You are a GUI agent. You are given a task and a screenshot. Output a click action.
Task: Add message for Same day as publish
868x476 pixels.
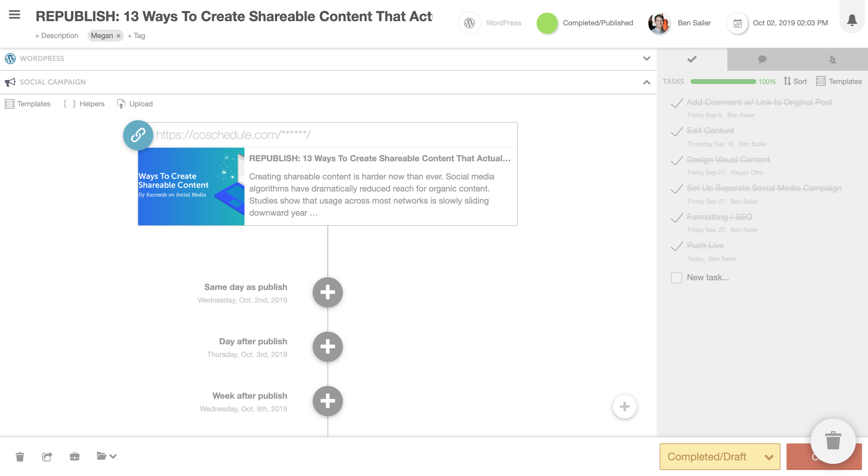[327, 292]
